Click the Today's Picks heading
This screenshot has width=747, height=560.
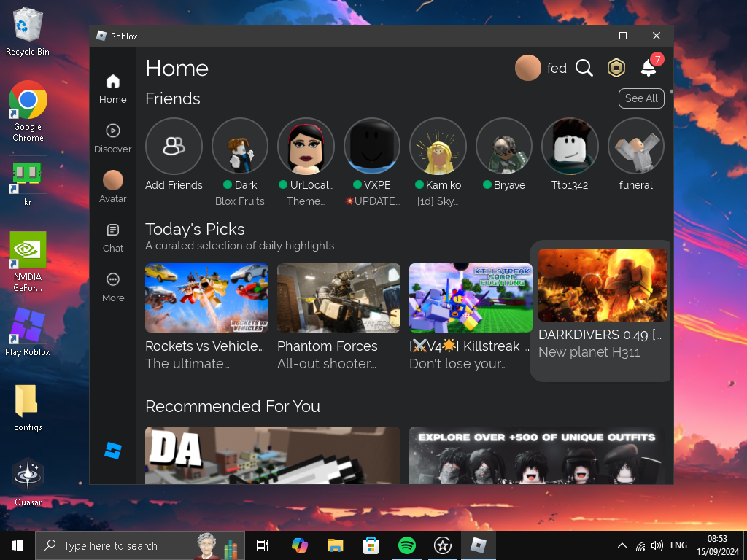click(195, 229)
